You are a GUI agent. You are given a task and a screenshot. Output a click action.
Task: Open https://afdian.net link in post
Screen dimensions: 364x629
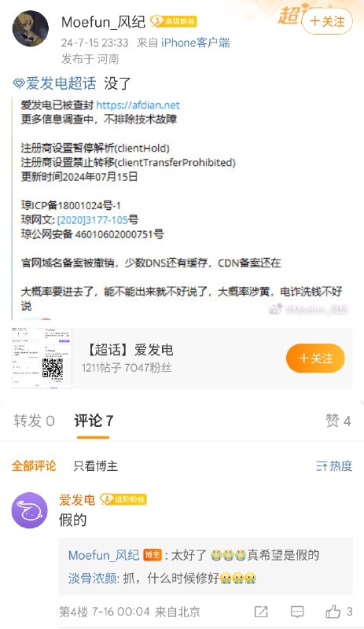point(138,105)
